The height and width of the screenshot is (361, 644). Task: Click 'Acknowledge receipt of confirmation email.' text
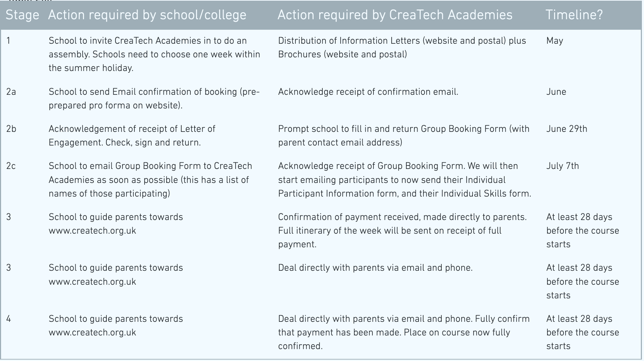coord(368,92)
